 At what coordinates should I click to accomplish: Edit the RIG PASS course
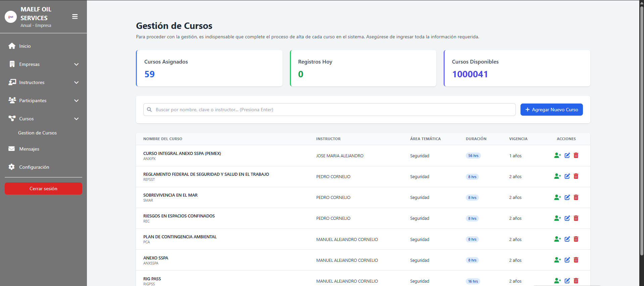pos(567,281)
